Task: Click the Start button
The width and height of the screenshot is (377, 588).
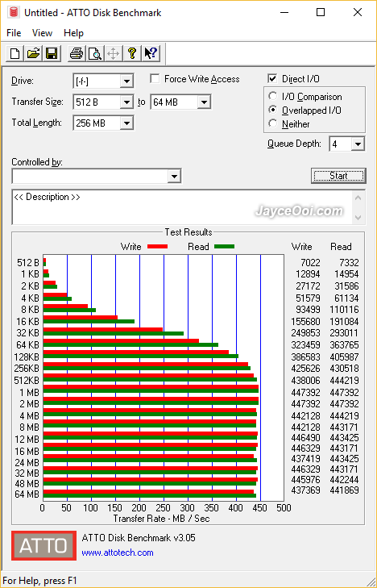Action: point(338,176)
